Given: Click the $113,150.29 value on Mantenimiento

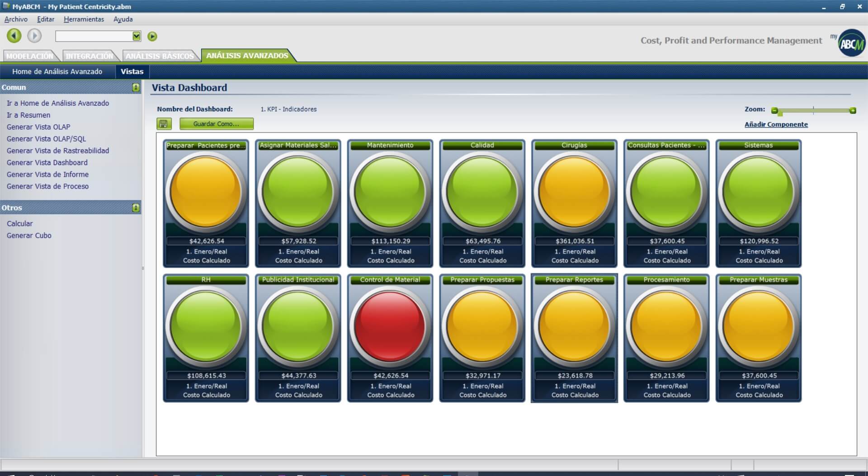Looking at the screenshot, I should [x=391, y=241].
